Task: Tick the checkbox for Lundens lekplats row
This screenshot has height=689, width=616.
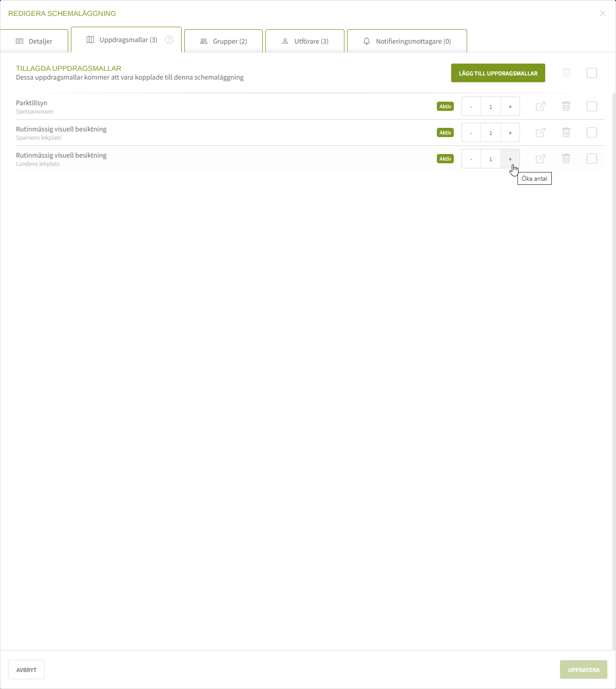Action: 592,159
